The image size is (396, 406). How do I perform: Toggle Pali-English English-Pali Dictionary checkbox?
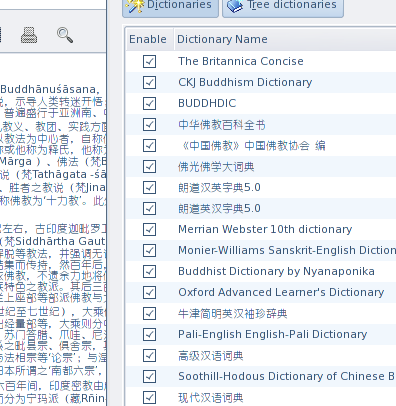pyautogui.click(x=149, y=334)
